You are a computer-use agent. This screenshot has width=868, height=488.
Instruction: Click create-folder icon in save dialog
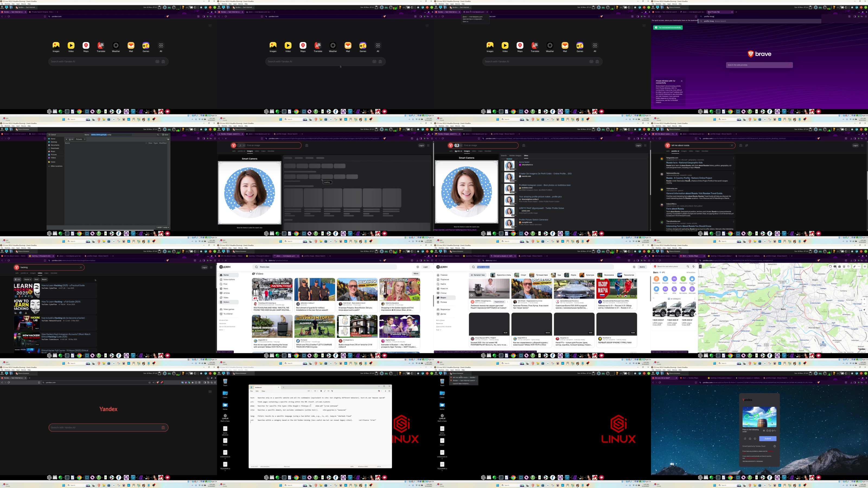168,139
